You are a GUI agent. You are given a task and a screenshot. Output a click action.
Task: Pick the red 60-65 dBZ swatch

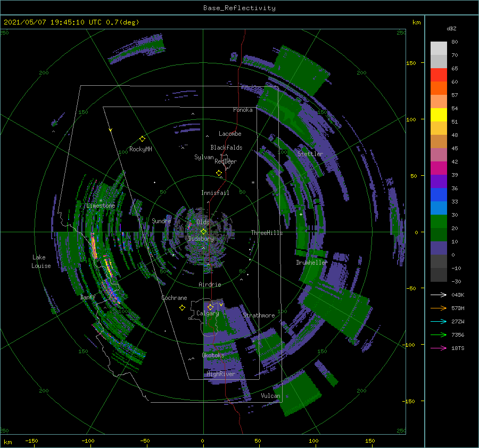coord(439,75)
